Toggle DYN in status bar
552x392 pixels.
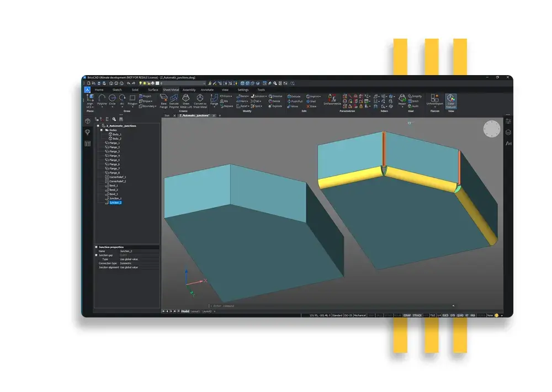(453, 315)
